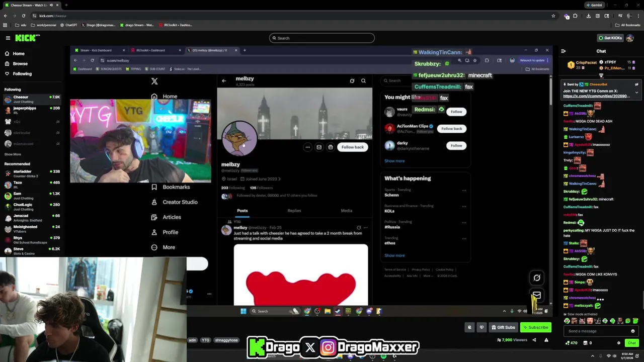Open Following in Kick sidebar

22,73
